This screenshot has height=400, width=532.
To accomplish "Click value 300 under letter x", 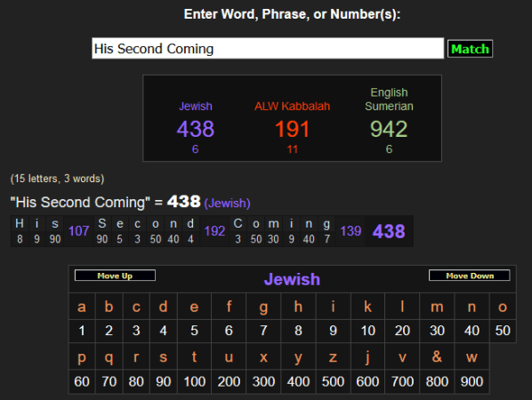I will point(263,381).
